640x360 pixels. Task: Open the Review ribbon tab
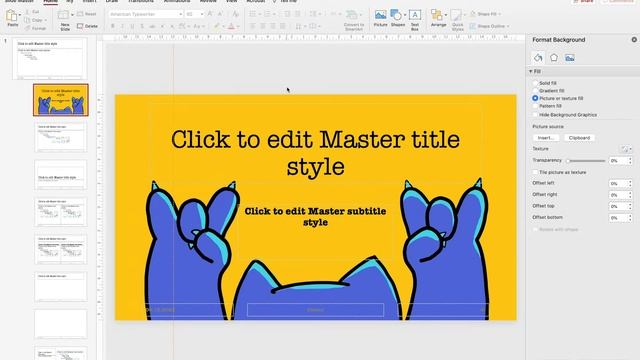click(x=208, y=1)
